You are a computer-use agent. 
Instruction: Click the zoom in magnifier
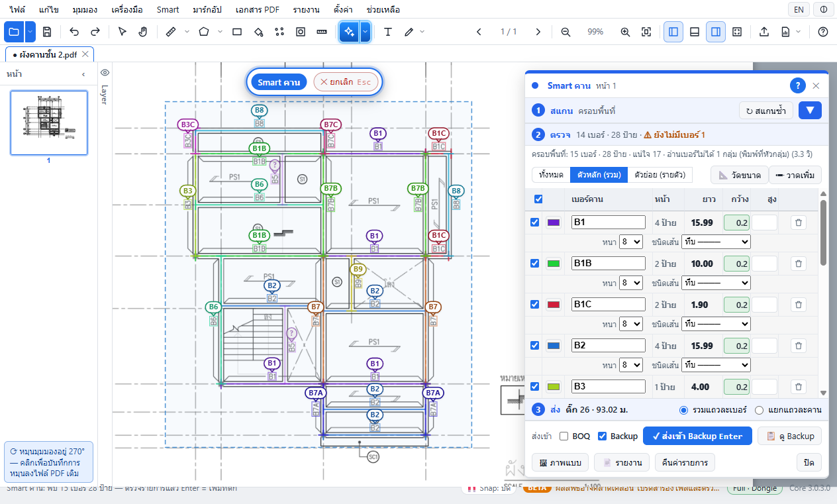coord(625,32)
